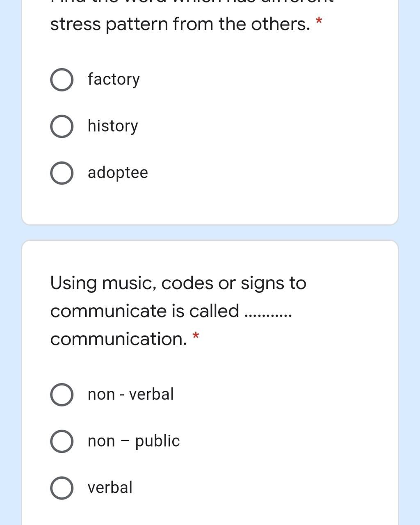This screenshot has height=525, width=420.
Task: Click the word 'communication.' ending the question
Action: [x=119, y=339]
